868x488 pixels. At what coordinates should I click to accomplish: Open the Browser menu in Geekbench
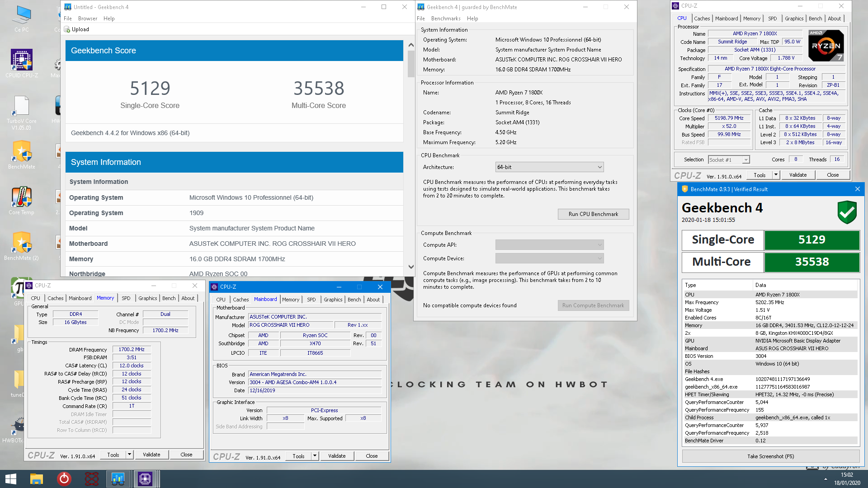[88, 19]
